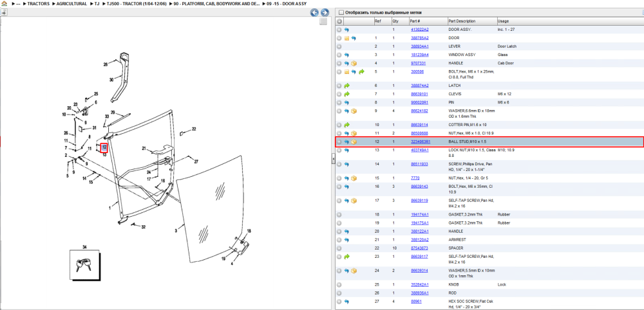Click blue arrow in WINDOW ASSY row

[x=346, y=55]
